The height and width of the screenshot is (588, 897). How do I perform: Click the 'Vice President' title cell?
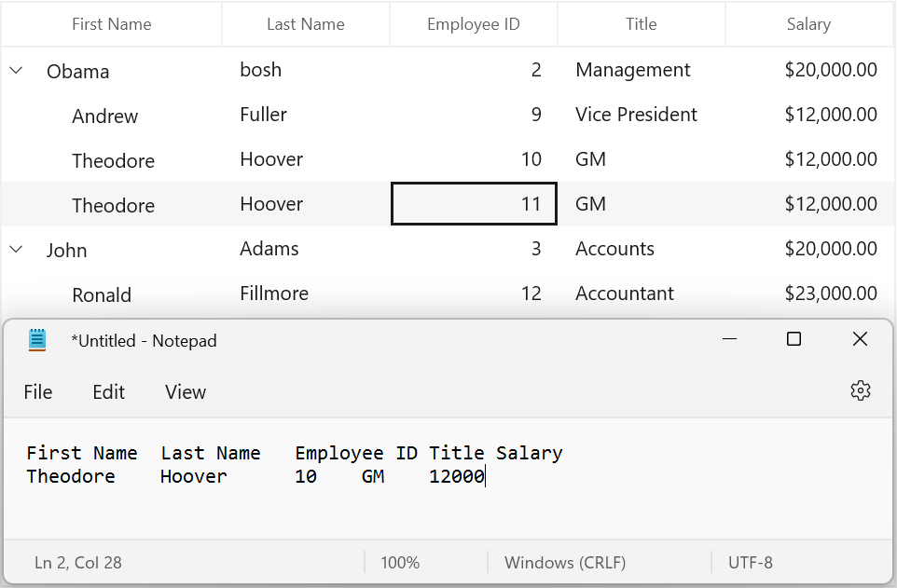642,115
